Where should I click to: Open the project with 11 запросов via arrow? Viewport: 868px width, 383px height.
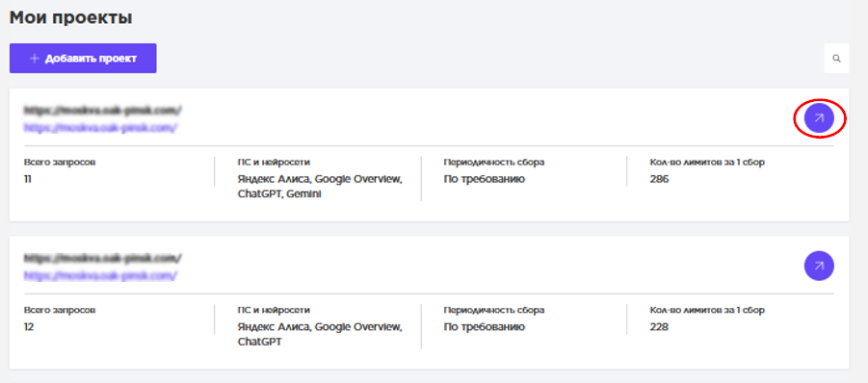point(819,118)
